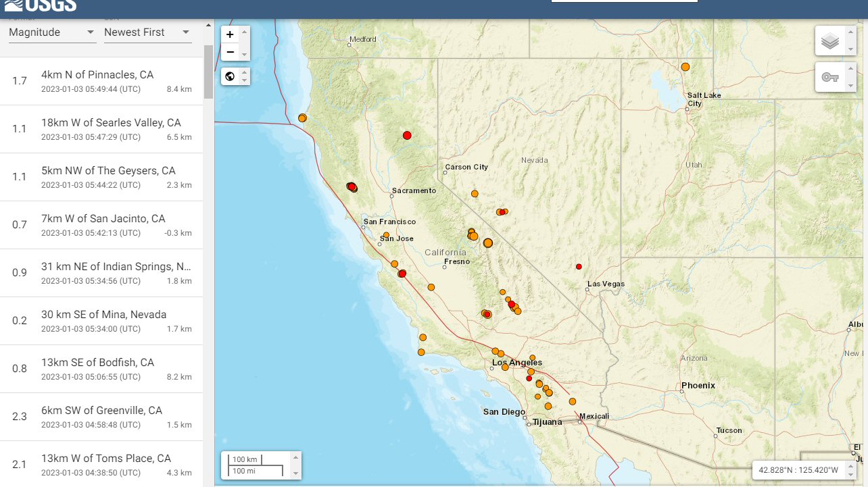Select 18km W of Searles Valley, CA event

click(101, 129)
